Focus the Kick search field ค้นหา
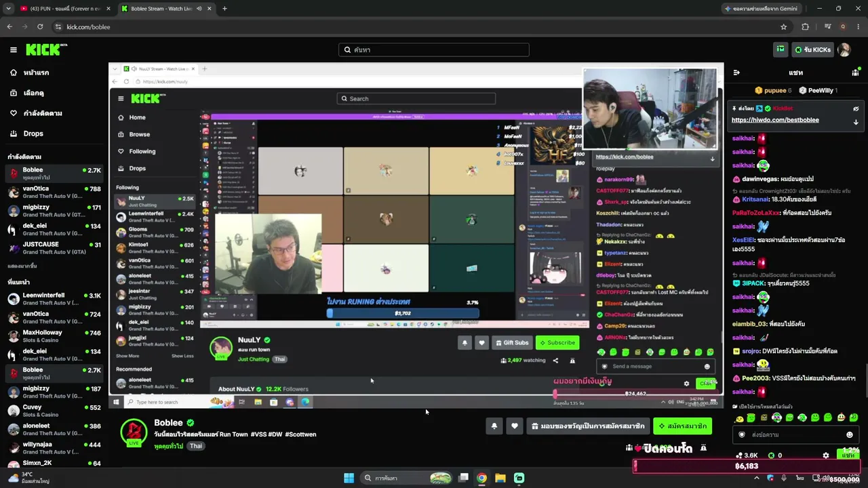 point(434,49)
